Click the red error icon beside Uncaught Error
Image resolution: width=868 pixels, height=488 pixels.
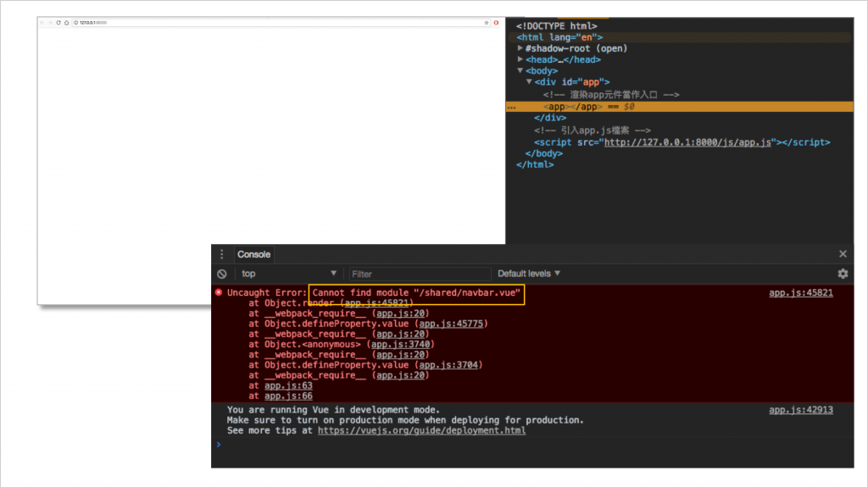tap(219, 292)
